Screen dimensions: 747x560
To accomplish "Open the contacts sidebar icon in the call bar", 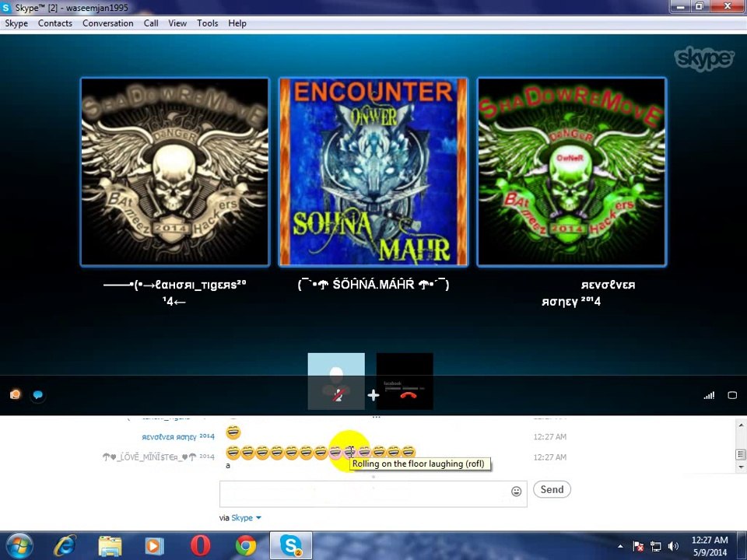I will (16, 394).
